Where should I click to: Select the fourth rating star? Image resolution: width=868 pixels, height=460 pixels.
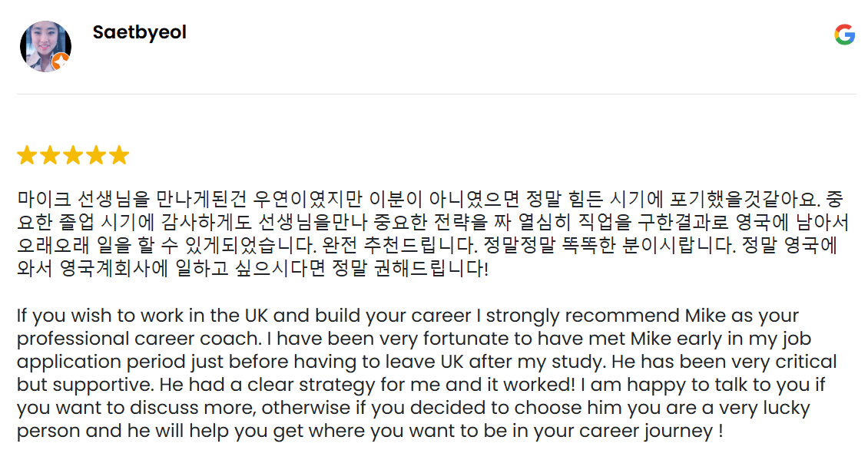click(x=96, y=156)
